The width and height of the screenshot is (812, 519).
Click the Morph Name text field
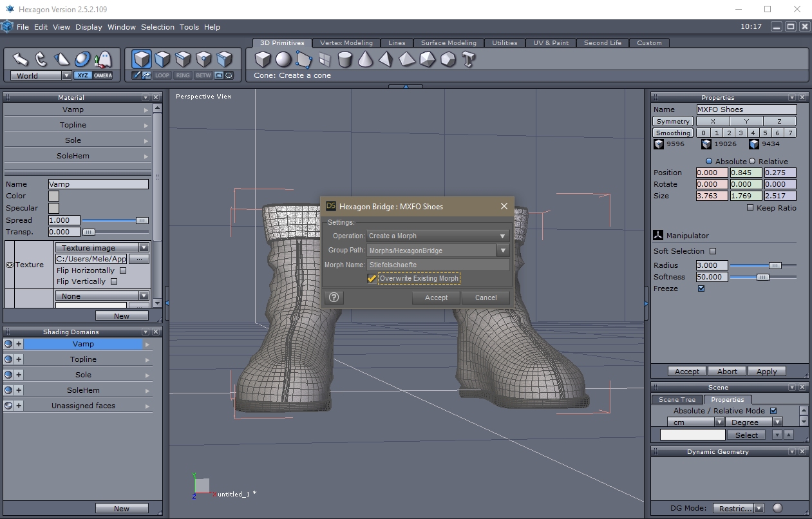(x=438, y=265)
